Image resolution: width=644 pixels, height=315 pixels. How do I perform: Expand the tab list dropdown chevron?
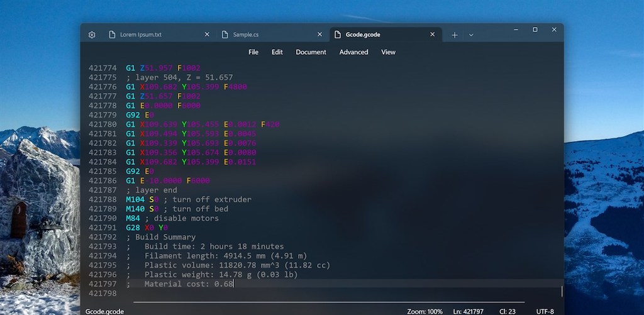470,35
